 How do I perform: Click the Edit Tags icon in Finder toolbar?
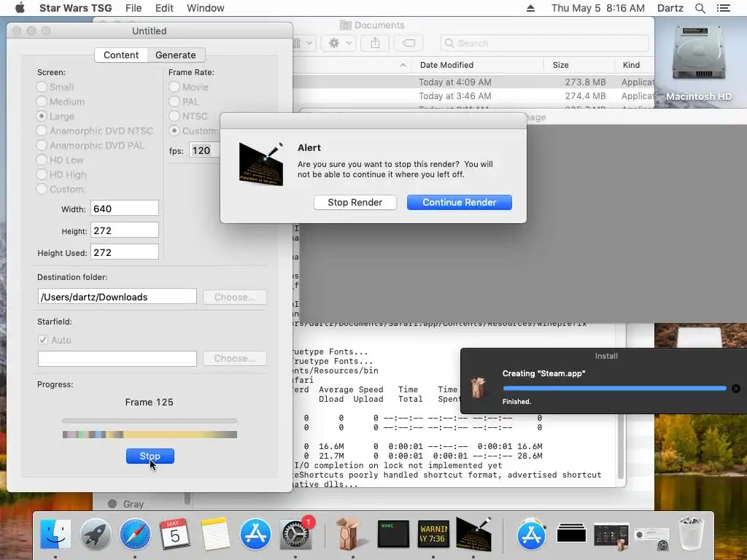(409, 43)
